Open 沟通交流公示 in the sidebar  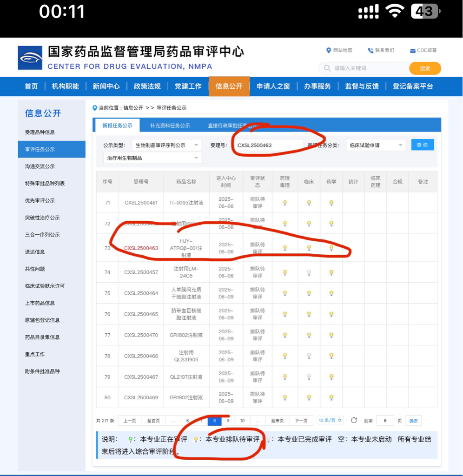point(40,167)
